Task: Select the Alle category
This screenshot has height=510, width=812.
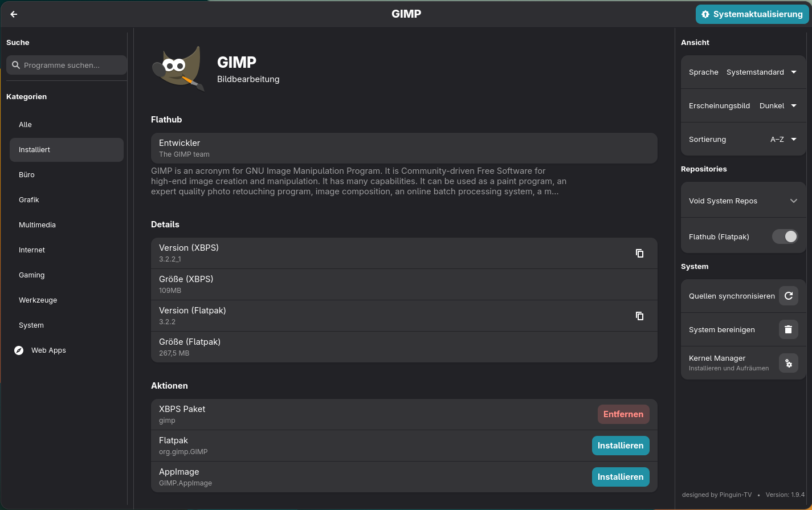Action: coord(67,125)
